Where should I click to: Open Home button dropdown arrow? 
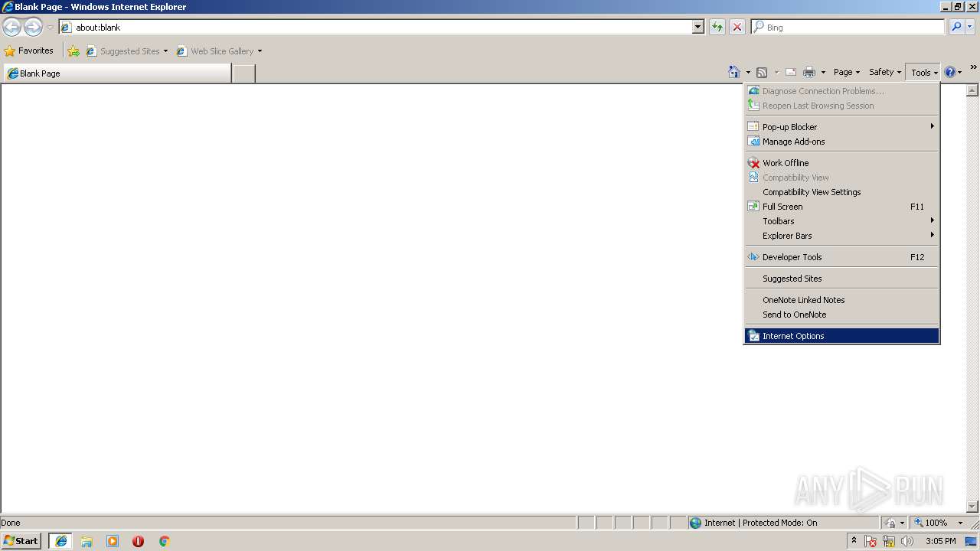(x=748, y=73)
